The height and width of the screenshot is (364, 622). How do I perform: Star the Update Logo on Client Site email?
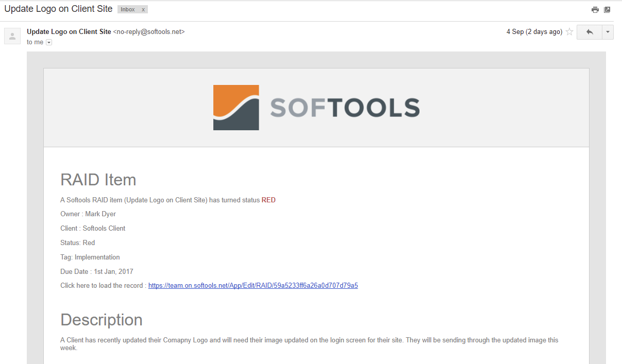click(x=569, y=32)
